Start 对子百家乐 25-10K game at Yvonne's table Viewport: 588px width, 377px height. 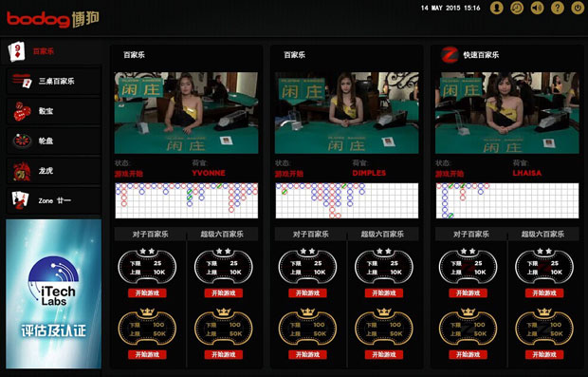pos(147,292)
